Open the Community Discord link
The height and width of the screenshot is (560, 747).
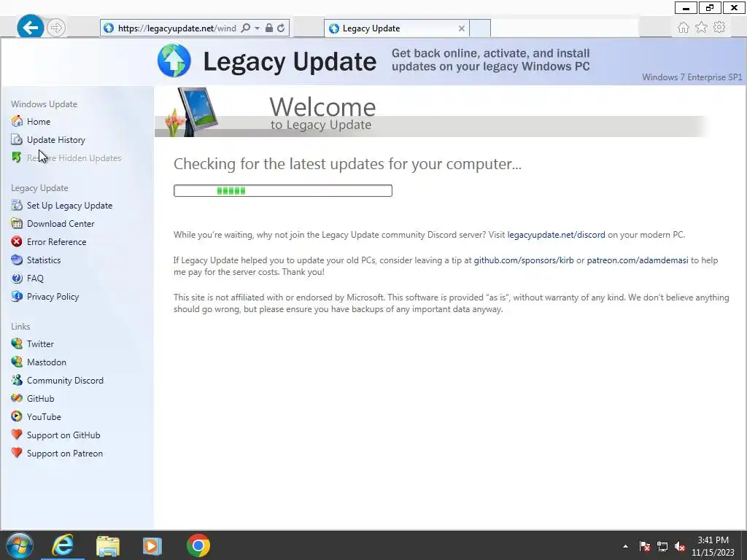coord(65,380)
